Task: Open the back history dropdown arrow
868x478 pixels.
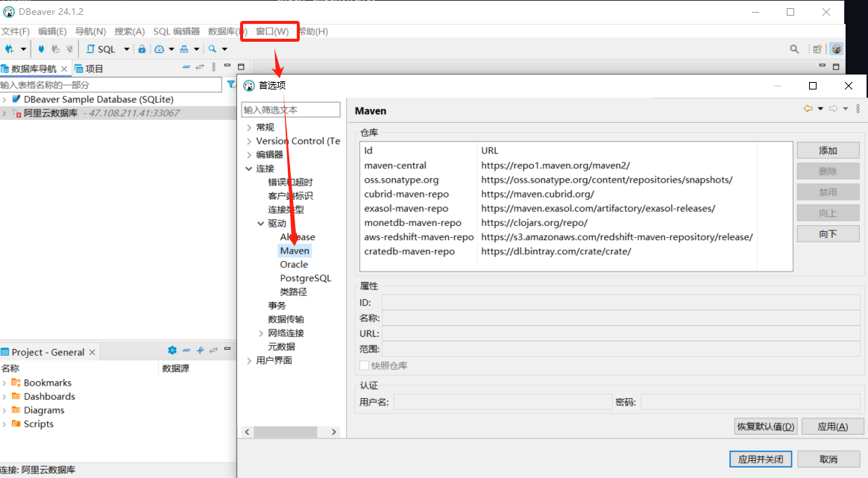Action: (x=820, y=109)
